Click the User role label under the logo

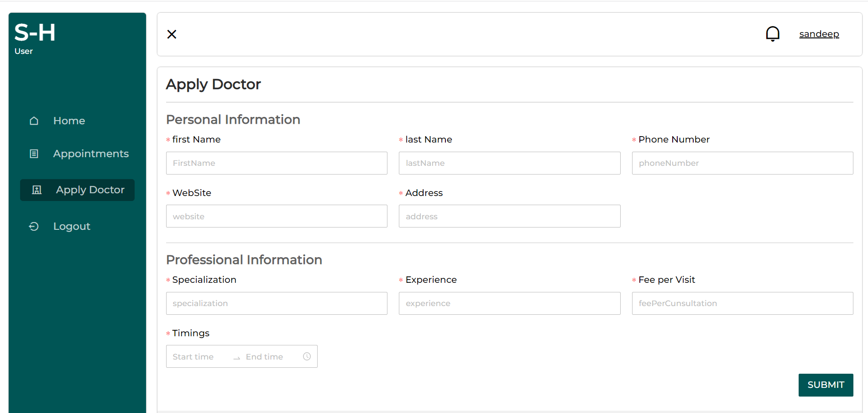point(24,51)
